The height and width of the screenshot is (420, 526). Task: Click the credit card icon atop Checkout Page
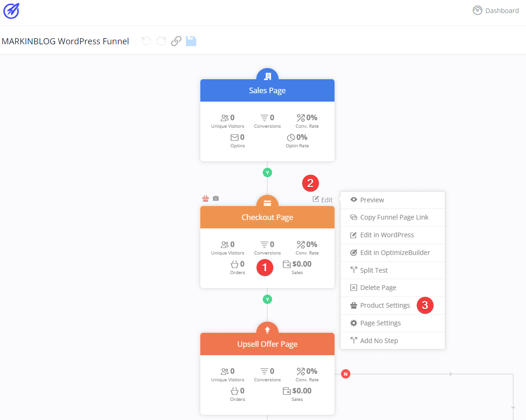click(267, 203)
